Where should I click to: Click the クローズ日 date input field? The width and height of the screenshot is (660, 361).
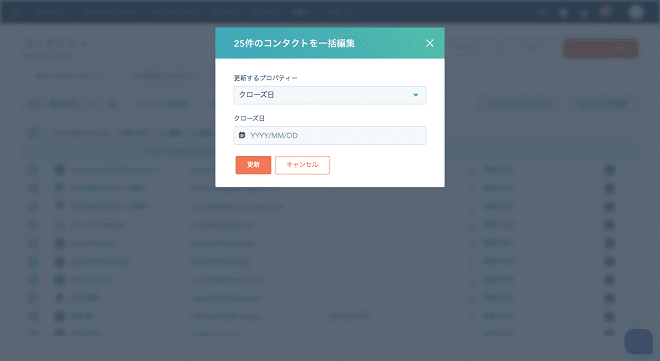(x=330, y=135)
